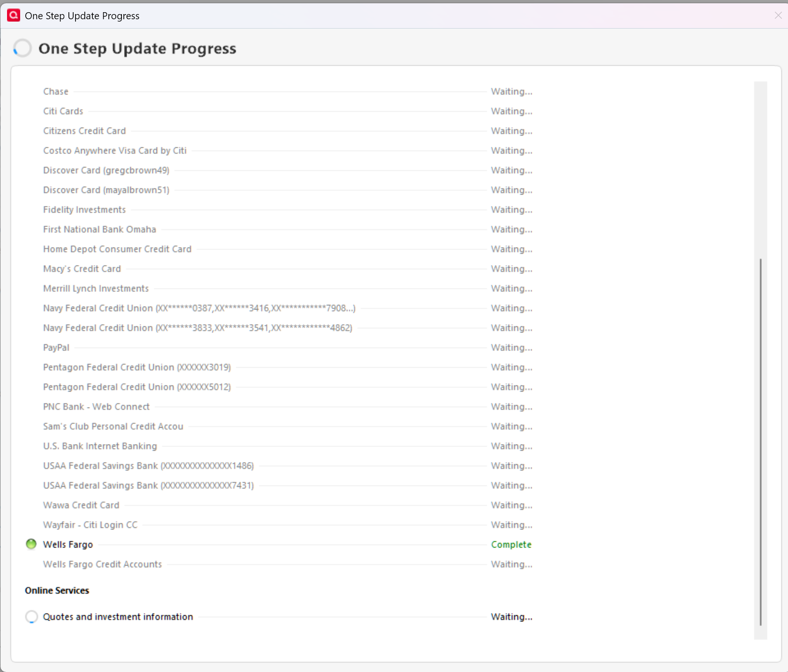Click Pentagon Federal Credit Union (XXXXXX5012)
The height and width of the screenshot is (672, 788).
pos(137,387)
